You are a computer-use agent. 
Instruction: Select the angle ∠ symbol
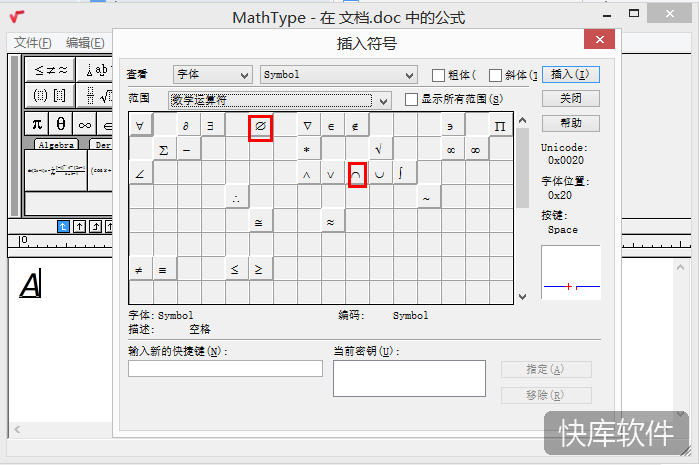pos(140,173)
